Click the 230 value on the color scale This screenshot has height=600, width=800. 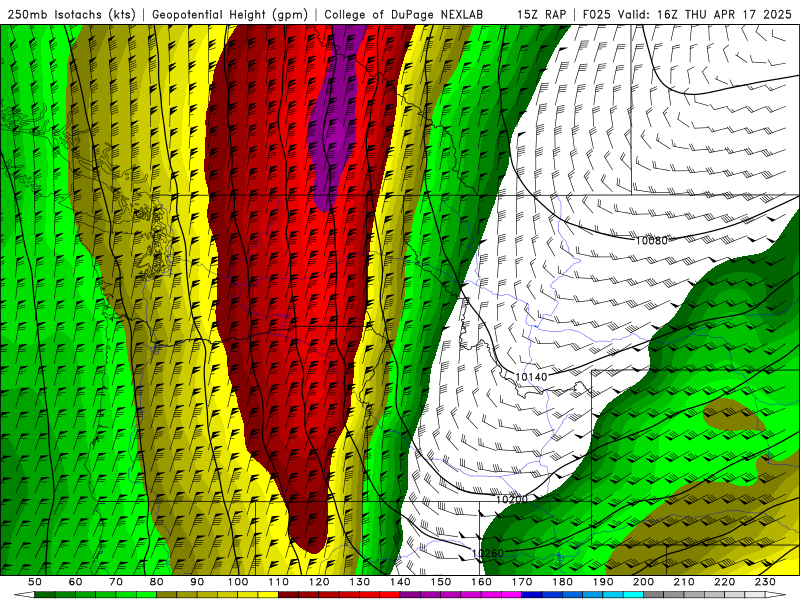(765, 582)
